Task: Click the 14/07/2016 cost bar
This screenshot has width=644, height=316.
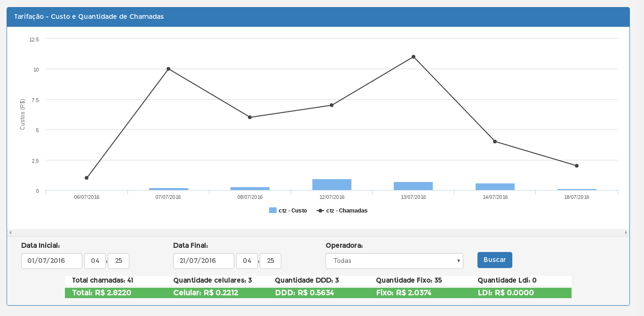Action: point(495,187)
